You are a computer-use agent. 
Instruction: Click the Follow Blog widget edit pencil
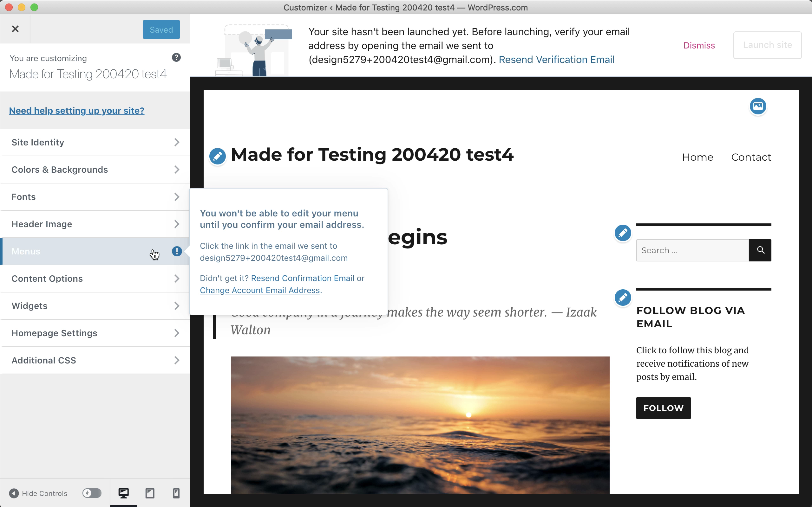coord(623,298)
